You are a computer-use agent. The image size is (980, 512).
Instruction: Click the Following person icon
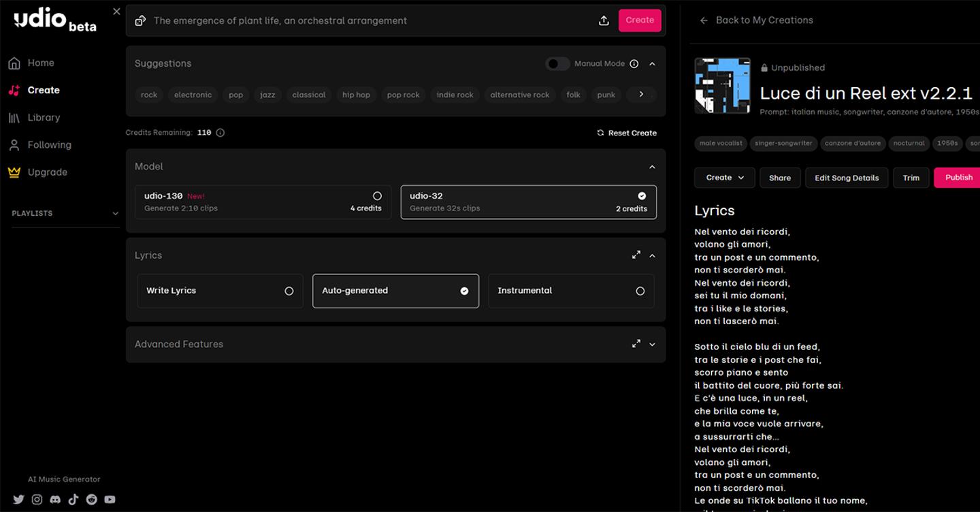[14, 145]
